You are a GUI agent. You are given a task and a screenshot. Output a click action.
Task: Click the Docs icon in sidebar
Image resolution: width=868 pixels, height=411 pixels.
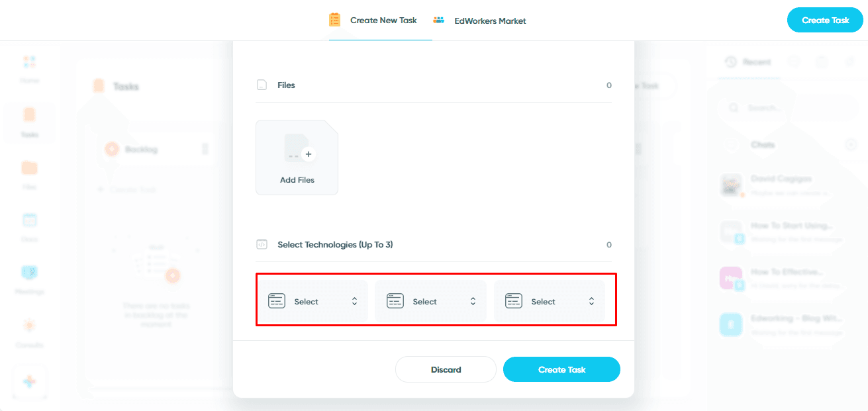(29, 220)
